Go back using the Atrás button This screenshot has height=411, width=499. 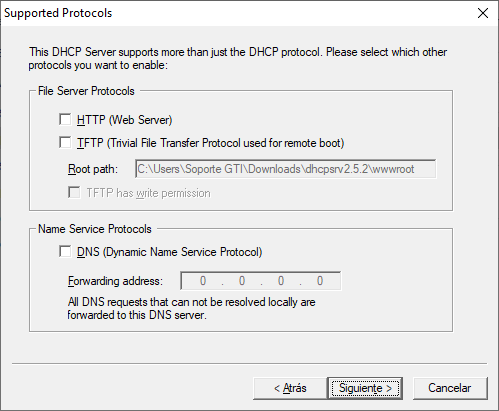coord(290,388)
